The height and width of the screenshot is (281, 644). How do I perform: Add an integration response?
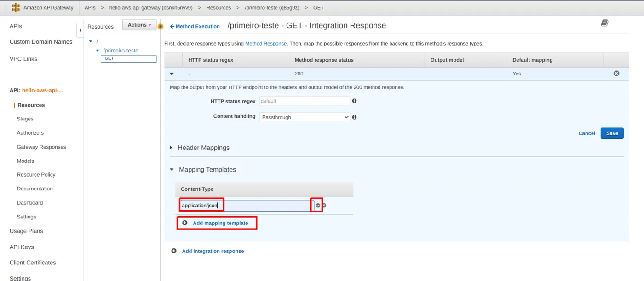pos(213,251)
